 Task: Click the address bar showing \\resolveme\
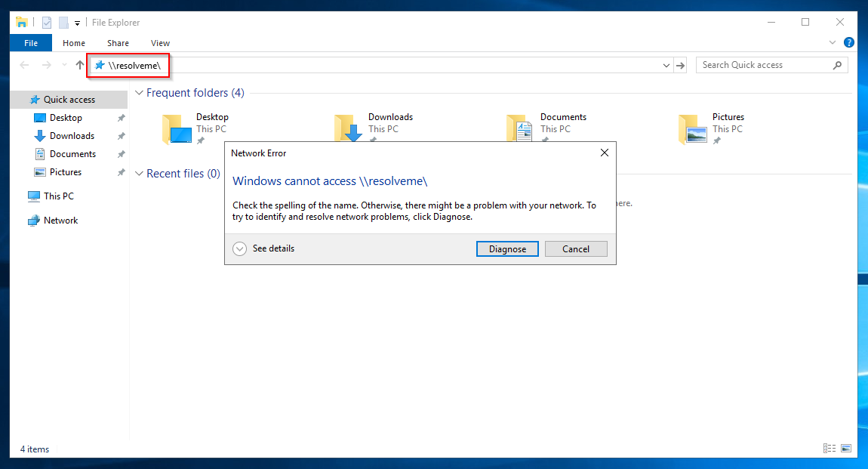[381, 66]
